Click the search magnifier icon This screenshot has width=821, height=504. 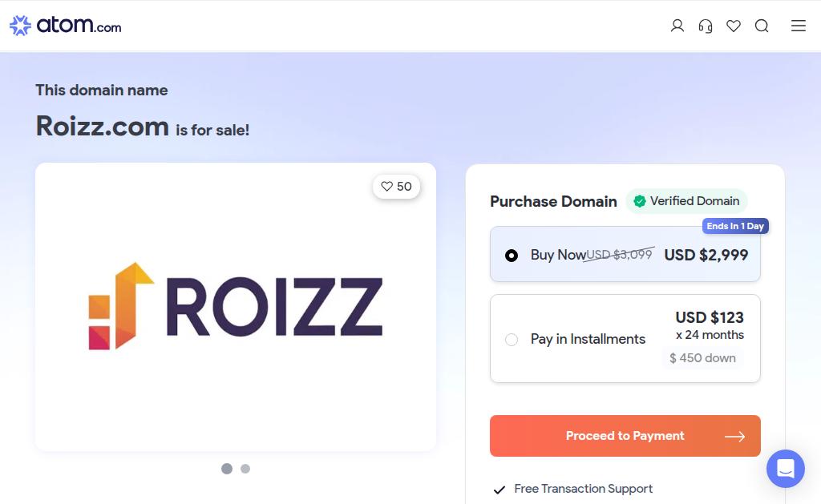[x=762, y=26]
